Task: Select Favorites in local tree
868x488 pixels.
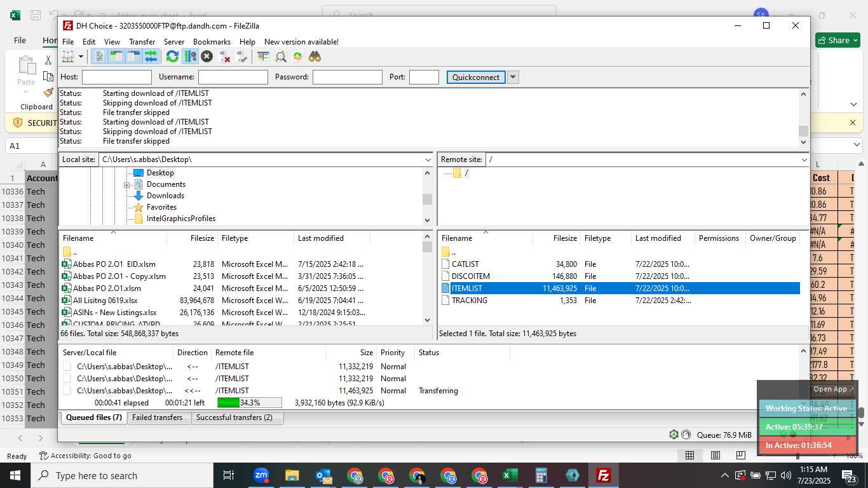Action: click(x=161, y=207)
